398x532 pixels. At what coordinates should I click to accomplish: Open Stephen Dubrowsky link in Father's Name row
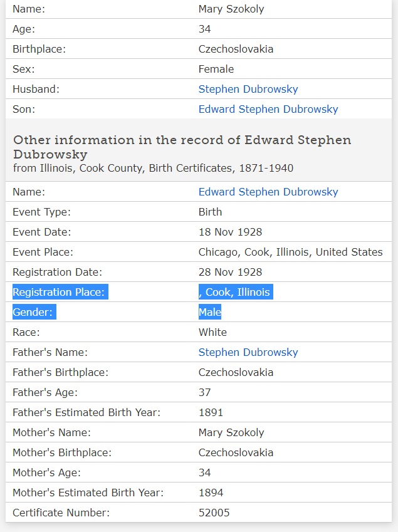[248, 352]
